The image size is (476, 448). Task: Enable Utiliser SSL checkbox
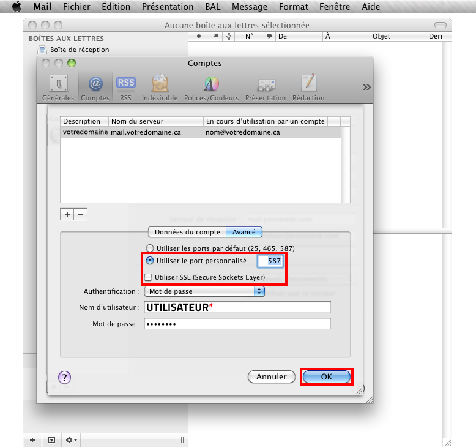point(148,277)
